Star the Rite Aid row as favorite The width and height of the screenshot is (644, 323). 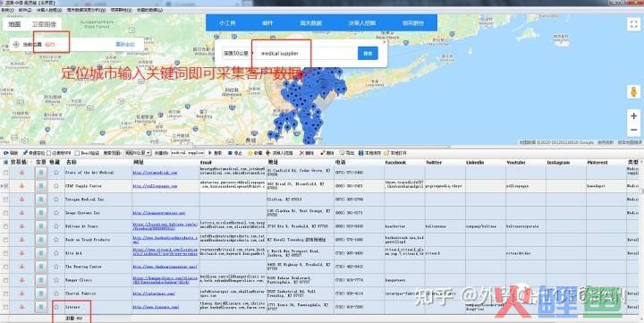coord(55,253)
